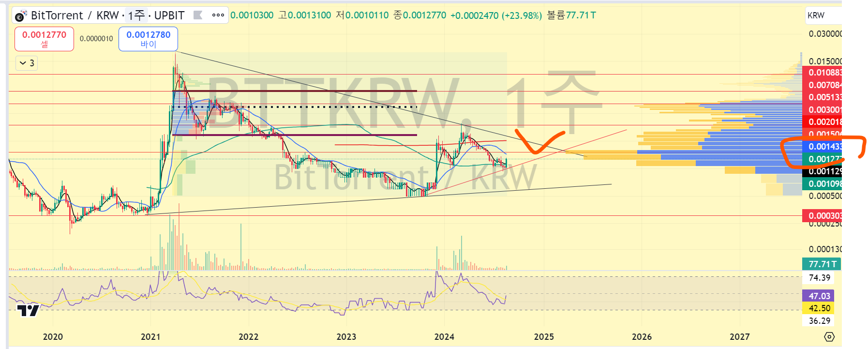Open the three-dot more menu in the legend
The height and width of the screenshot is (349, 868).
[218, 15]
